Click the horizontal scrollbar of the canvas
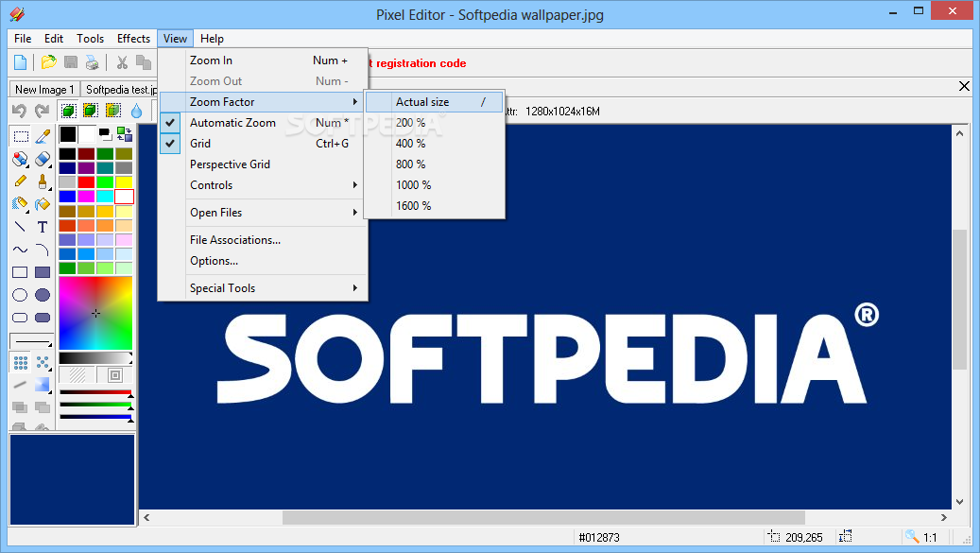The width and height of the screenshot is (980, 553). point(543,517)
